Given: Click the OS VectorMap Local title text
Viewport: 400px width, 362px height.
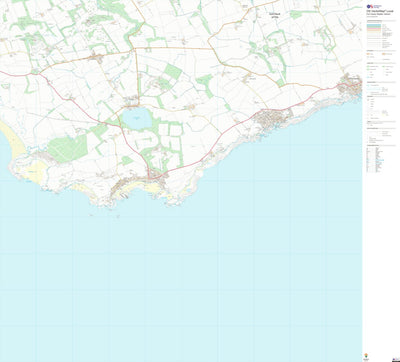Looking at the screenshot, I should tap(380, 11).
